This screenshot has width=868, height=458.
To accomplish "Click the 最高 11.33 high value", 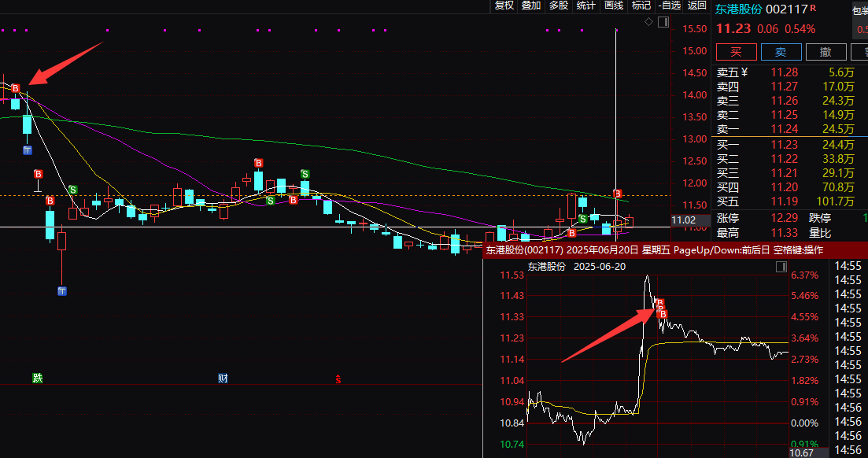I will click(785, 233).
